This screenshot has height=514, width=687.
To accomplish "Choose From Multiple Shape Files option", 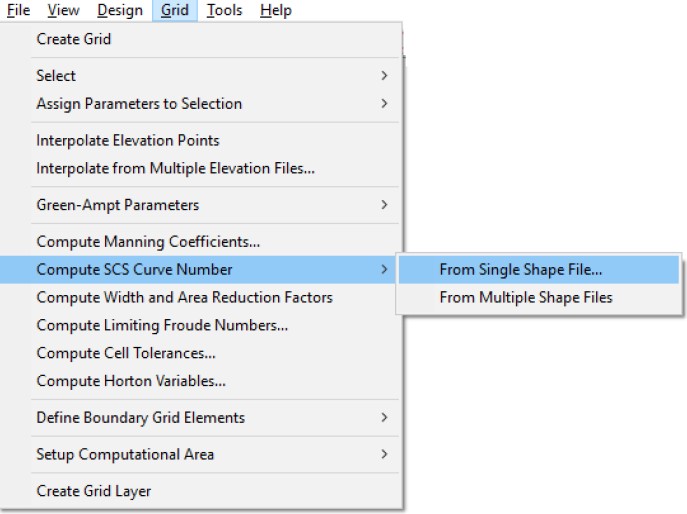I will (x=526, y=297).
